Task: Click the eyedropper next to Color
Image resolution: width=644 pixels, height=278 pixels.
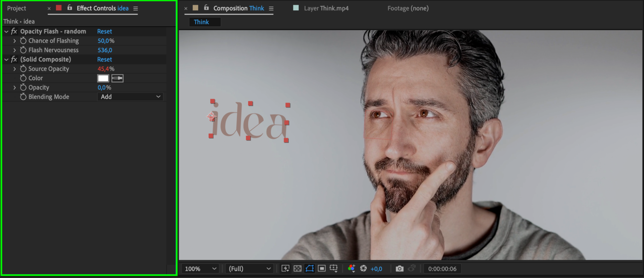Action: click(x=117, y=78)
